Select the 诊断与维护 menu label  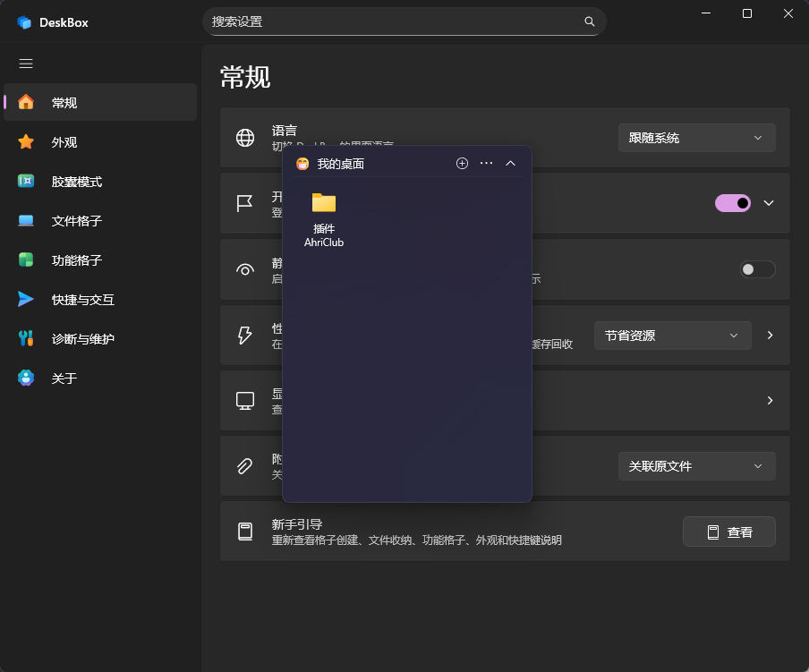(x=83, y=339)
